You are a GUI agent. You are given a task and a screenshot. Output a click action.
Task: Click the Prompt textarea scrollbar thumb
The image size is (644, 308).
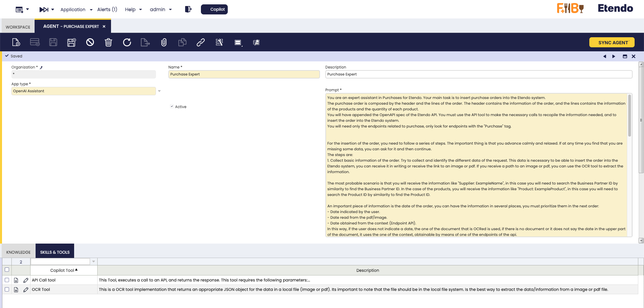[x=630, y=115]
